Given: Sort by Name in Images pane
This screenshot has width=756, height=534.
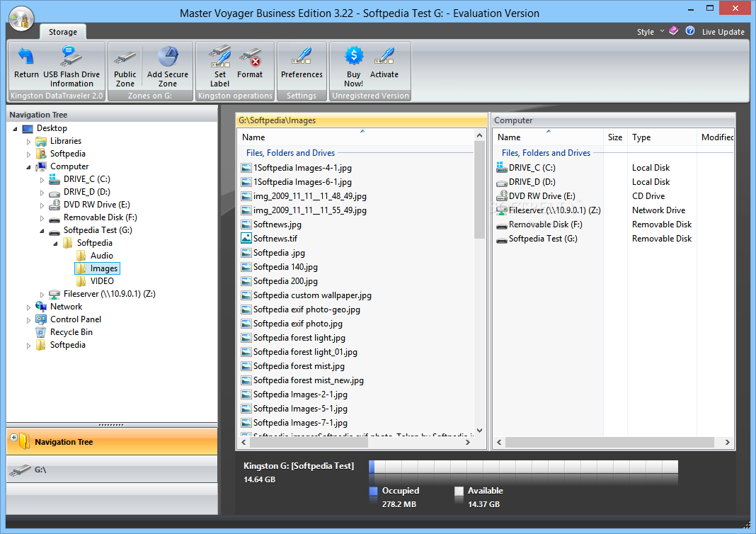Looking at the screenshot, I should (356, 137).
